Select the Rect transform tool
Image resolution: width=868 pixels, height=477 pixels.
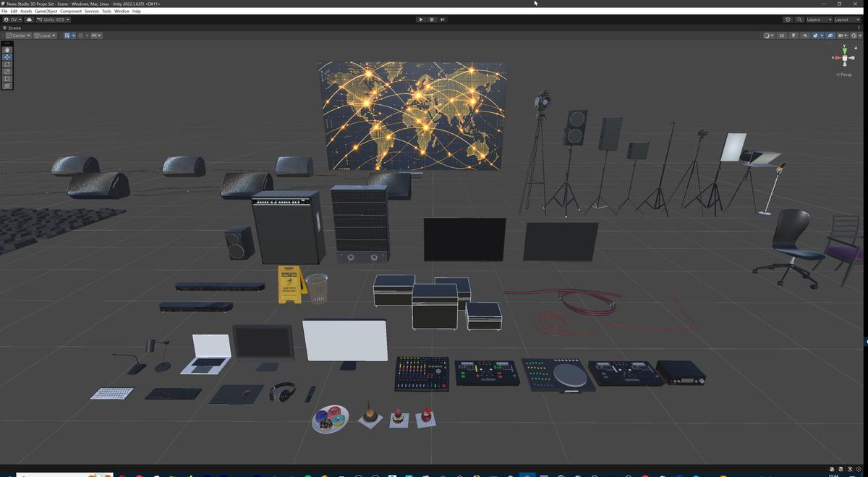tap(7, 79)
